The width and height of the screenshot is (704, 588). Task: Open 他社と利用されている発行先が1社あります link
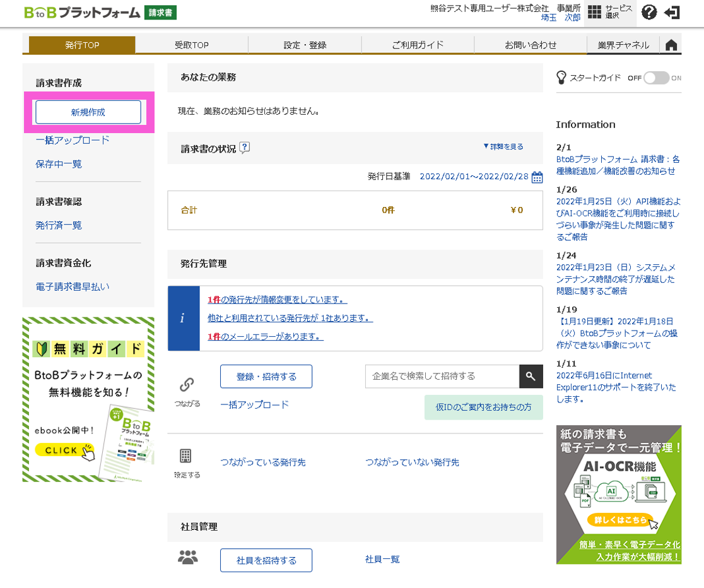[x=290, y=318]
